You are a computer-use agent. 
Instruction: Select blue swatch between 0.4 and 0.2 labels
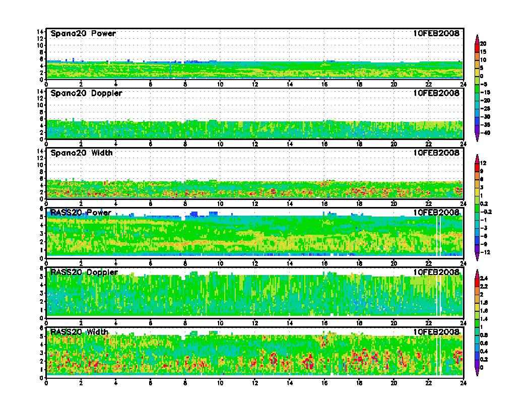point(477,356)
